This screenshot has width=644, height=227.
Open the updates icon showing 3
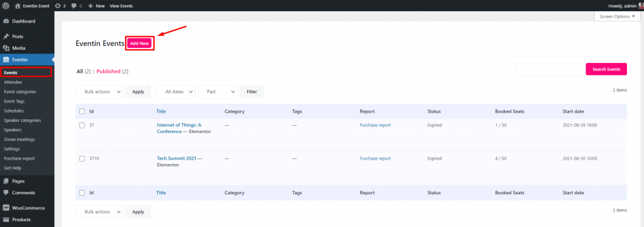[x=60, y=6]
